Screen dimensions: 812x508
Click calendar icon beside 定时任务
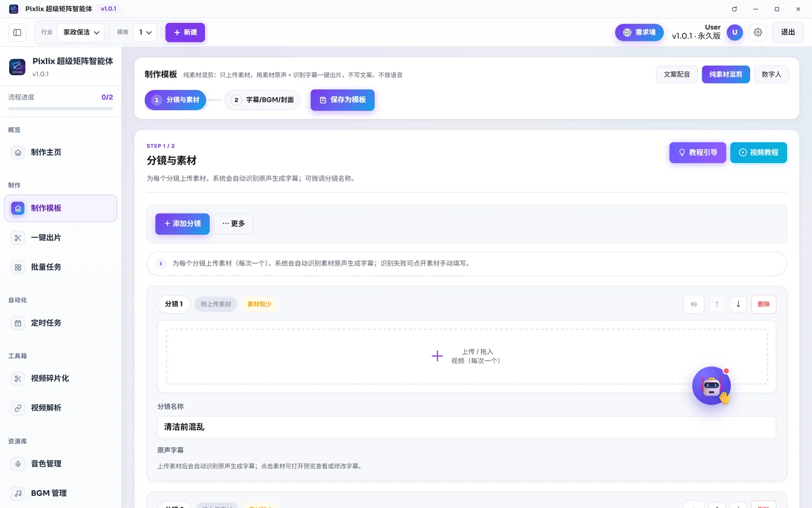click(18, 323)
